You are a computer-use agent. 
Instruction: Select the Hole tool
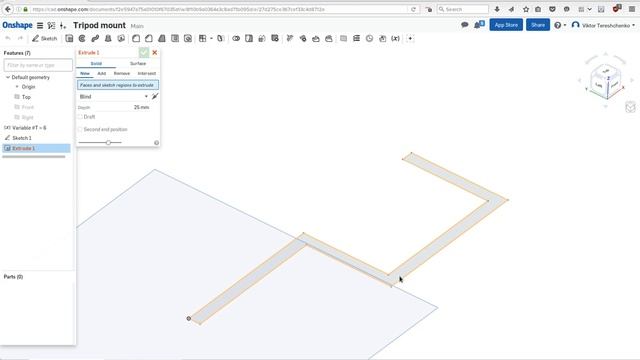[188, 38]
